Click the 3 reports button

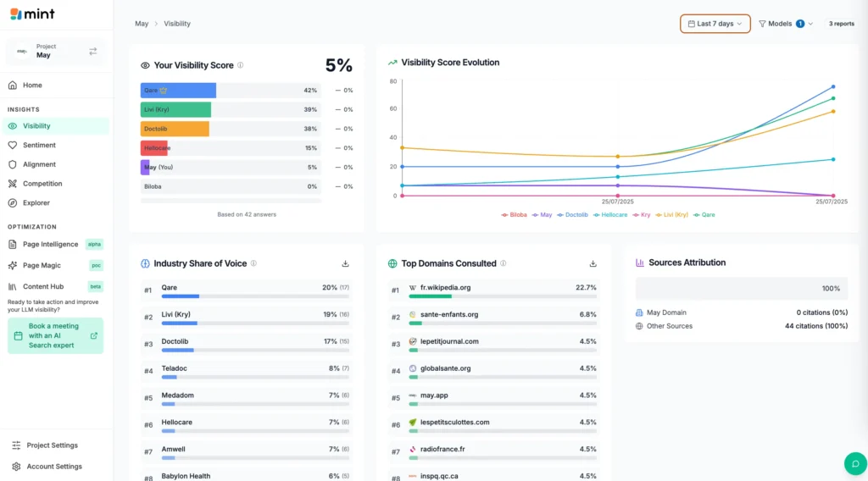tap(841, 24)
